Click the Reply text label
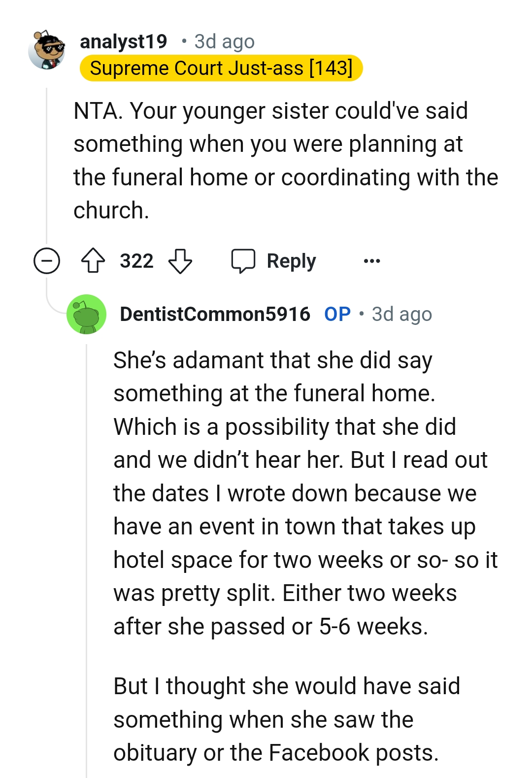 pyautogui.click(x=291, y=261)
